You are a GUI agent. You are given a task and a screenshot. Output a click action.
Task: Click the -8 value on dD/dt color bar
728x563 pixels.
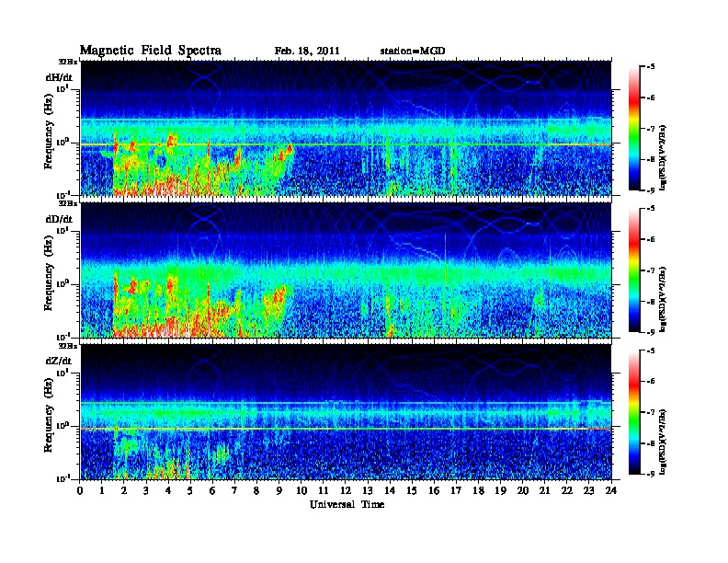click(x=651, y=301)
